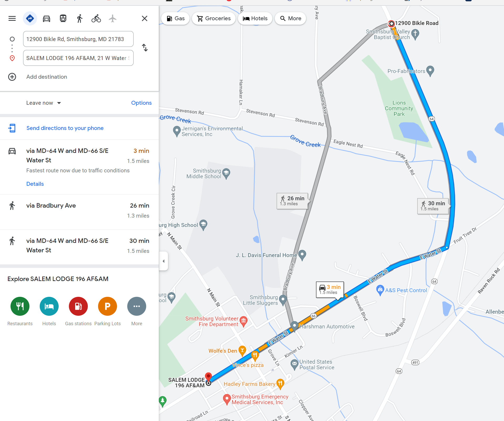Select walking route via Bradbury Ave
504x421 pixels.
click(x=79, y=212)
